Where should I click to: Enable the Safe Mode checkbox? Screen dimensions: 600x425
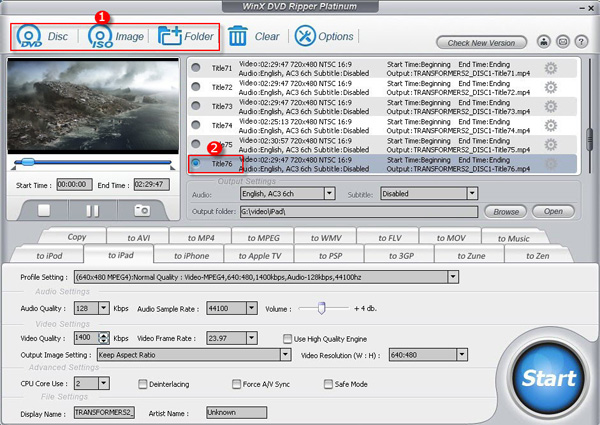pos(328,384)
